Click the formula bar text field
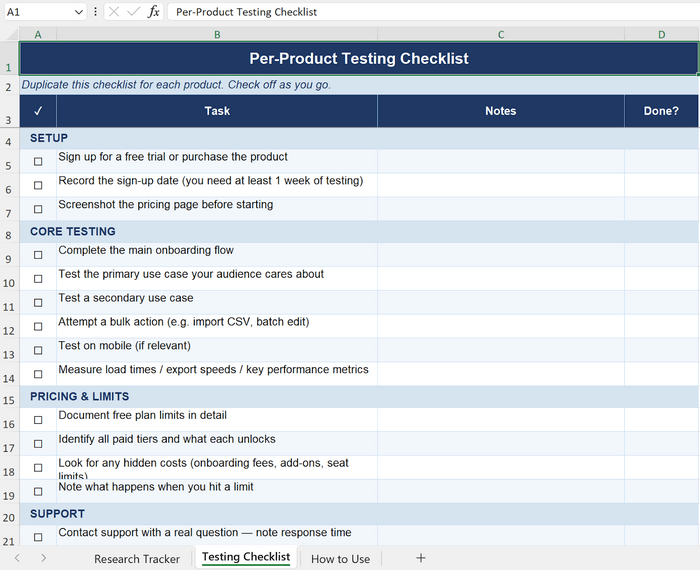This screenshot has height=570, width=700. click(430, 12)
